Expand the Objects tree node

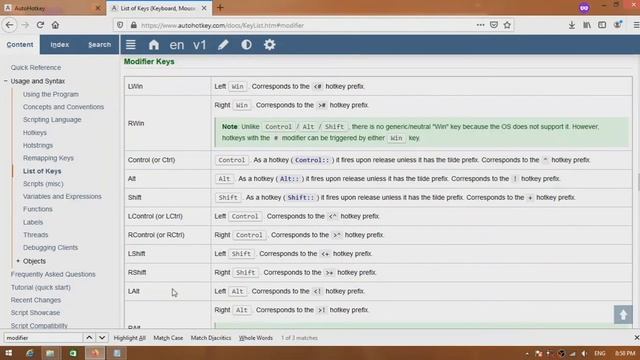pyautogui.click(x=18, y=261)
